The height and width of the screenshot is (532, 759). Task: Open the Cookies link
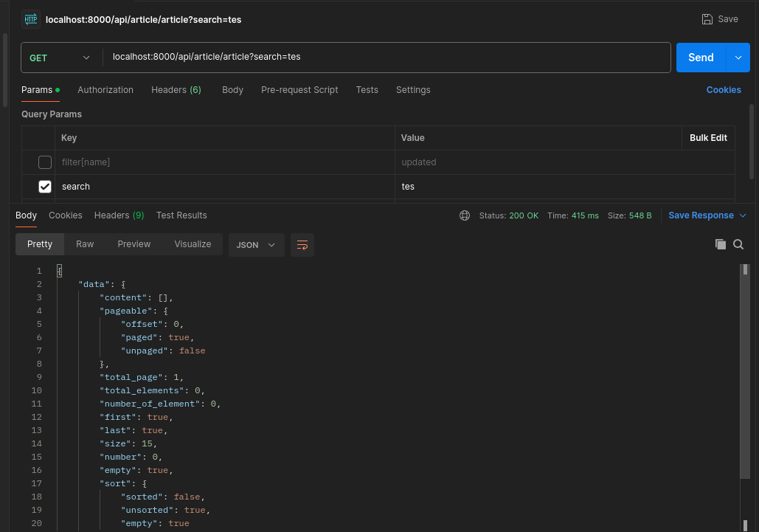pos(724,90)
